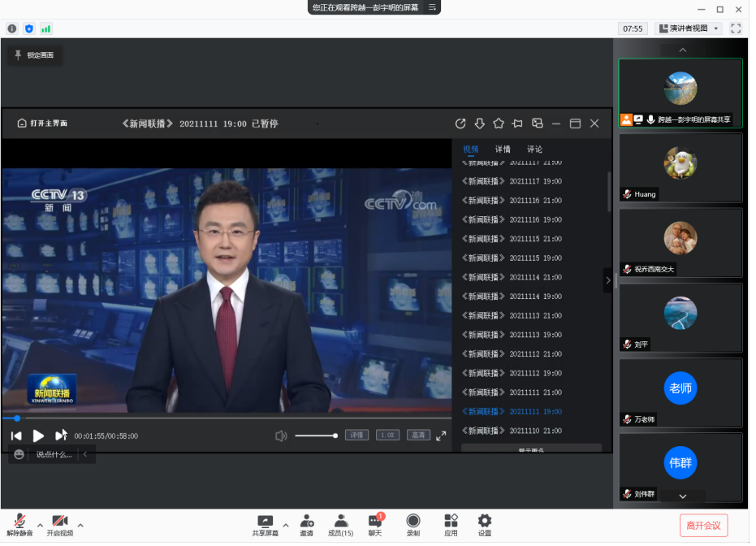Open the 演讲者视图 view dropdown

coord(688,28)
